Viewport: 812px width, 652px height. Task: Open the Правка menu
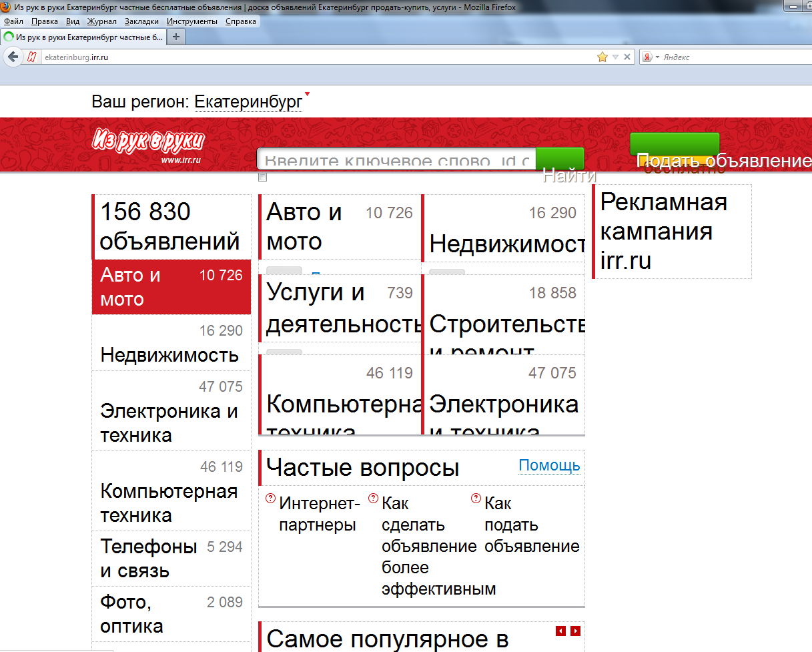tap(44, 21)
